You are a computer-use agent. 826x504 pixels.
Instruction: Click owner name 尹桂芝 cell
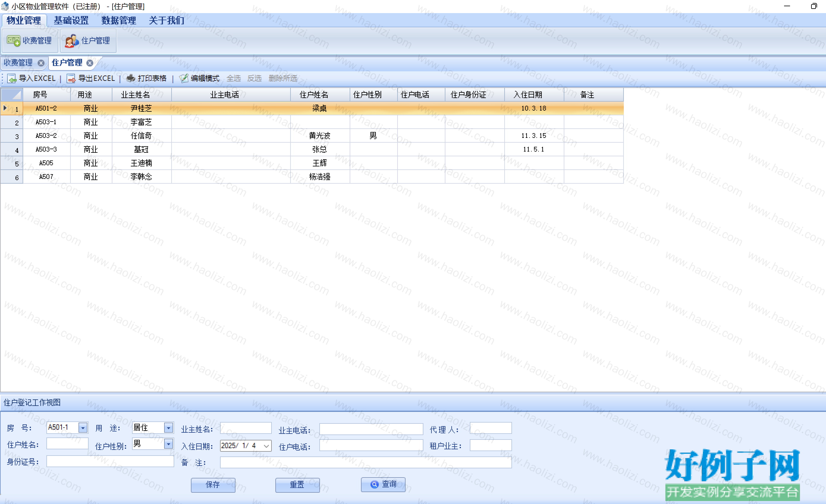pyautogui.click(x=142, y=108)
